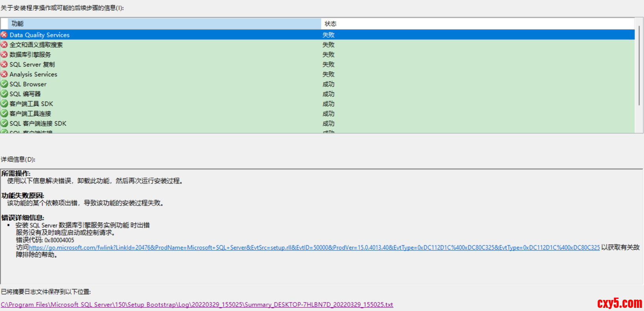Screen dimensions: 644x311
Task: Click the 失败 status of Analysis Services
Action: click(x=328, y=74)
